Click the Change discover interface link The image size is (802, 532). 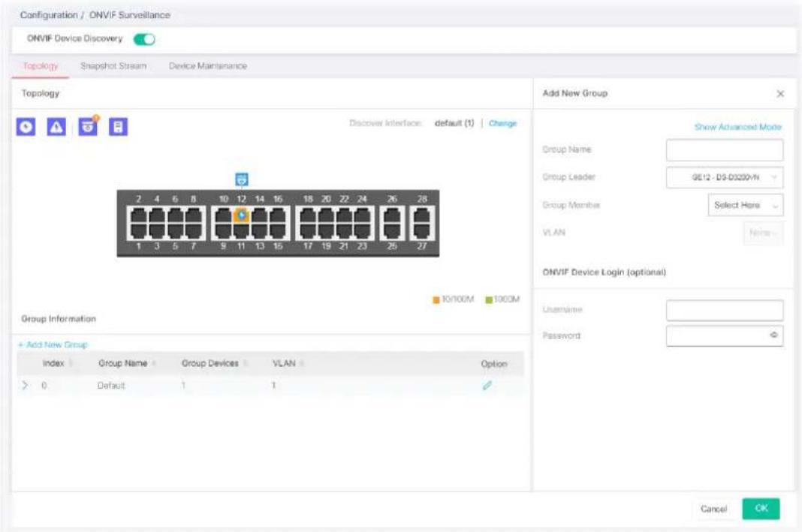tap(502, 123)
